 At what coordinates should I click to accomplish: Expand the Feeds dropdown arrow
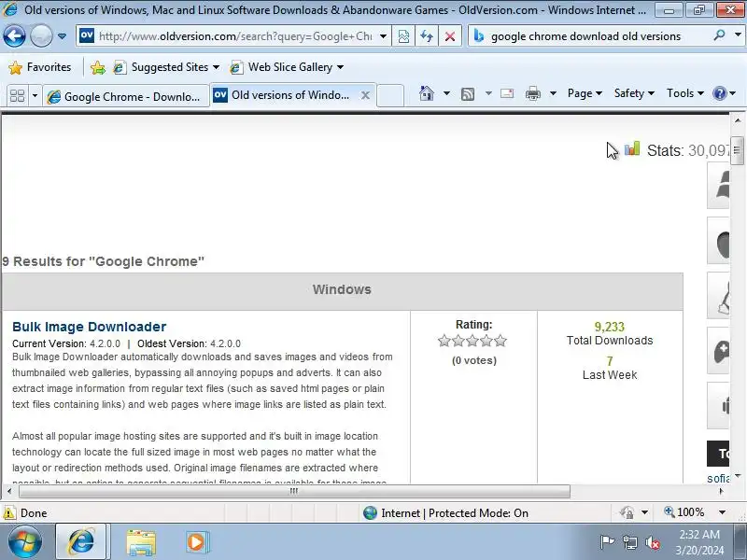click(488, 93)
